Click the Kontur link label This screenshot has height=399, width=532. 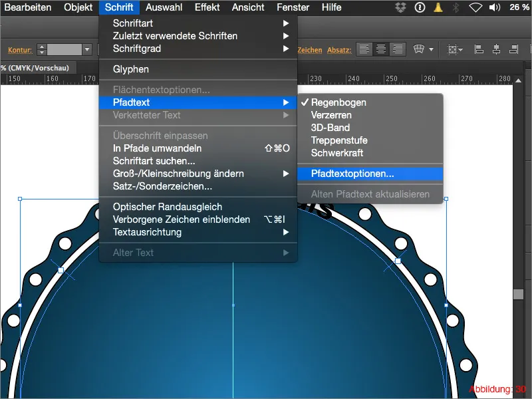[20, 51]
